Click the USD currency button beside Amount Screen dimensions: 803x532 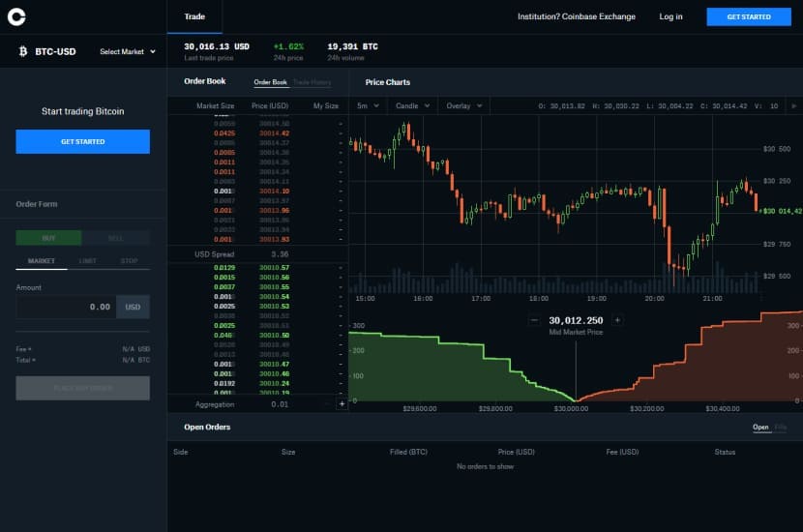pyautogui.click(x=133, y=307)
